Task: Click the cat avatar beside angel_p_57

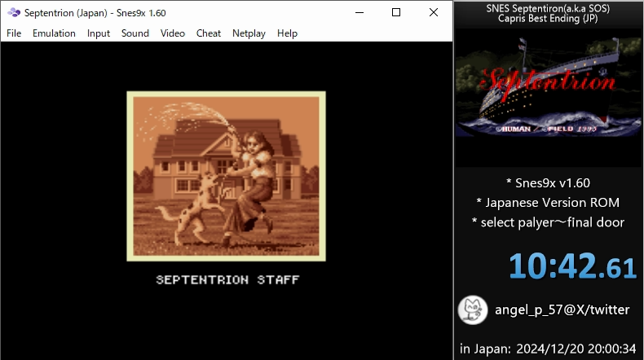Action: 473,310
